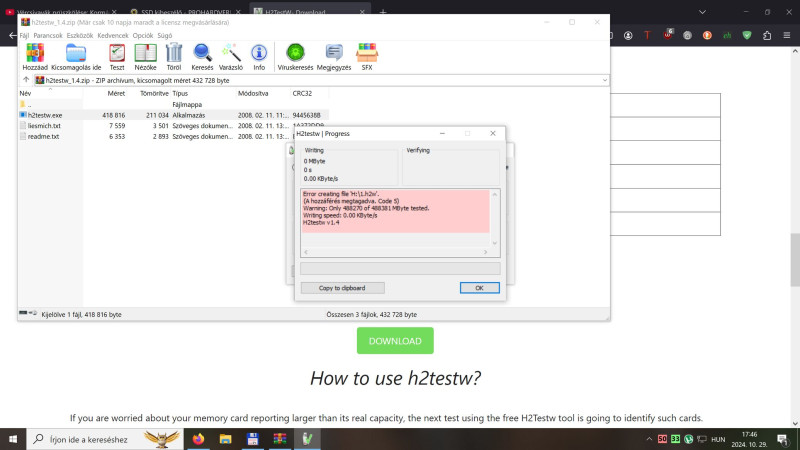Click the H2testw progress bar
The height and width of the screenshot is (450, 800).
[400, 268]
